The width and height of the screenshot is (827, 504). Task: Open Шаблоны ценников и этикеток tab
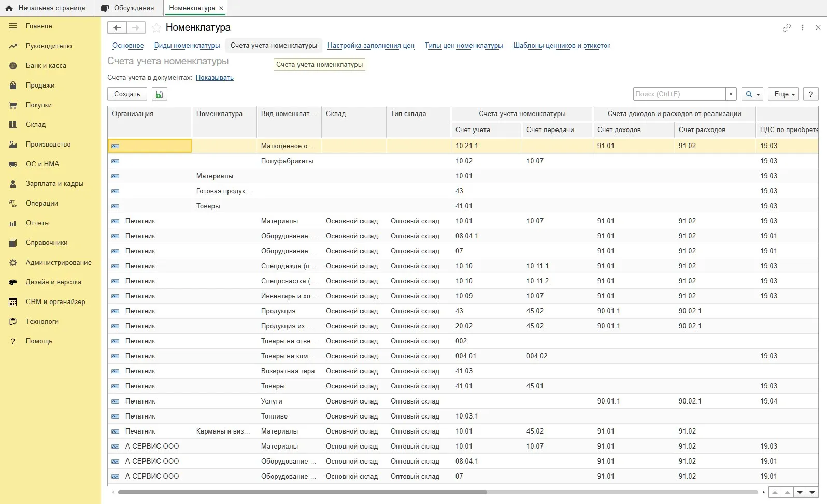562,46
